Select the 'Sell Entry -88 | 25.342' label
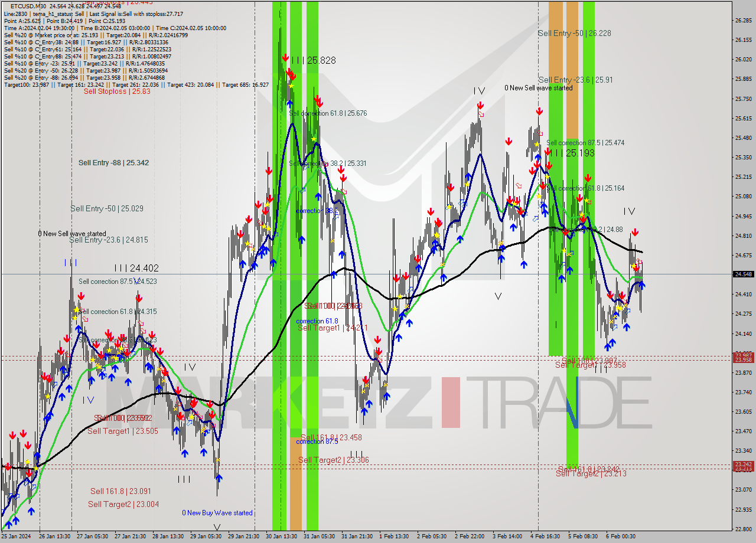The height and width of the screenshot is (543, 756). (x=113, y=162)
